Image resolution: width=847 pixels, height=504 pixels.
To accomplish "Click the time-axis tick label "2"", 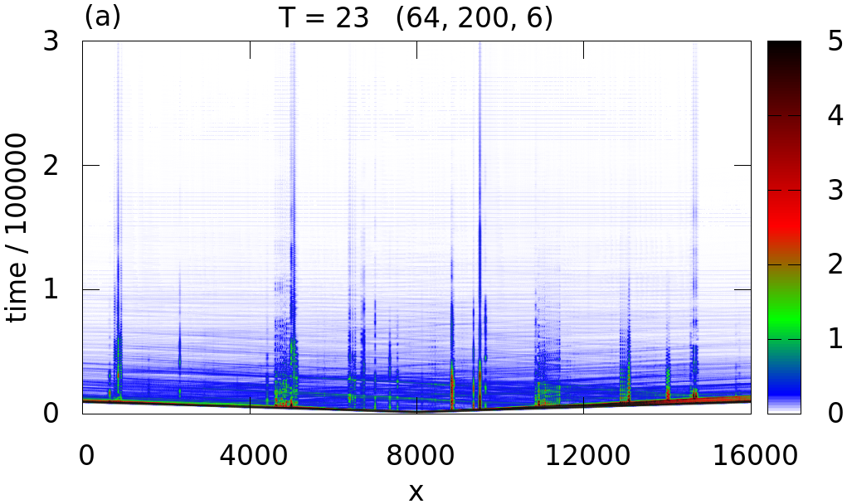I will (51, 166).
